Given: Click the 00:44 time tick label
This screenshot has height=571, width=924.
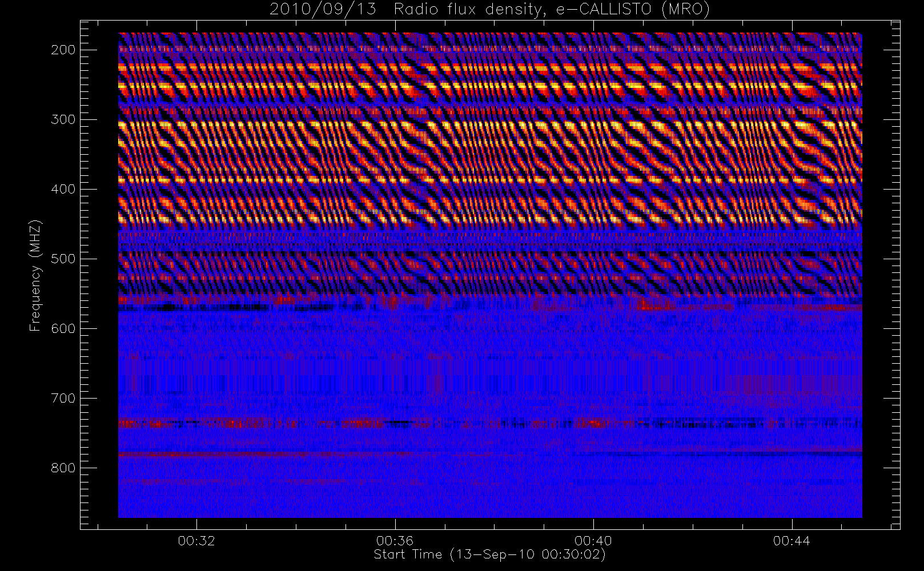Looking at the screenshot, I should [792, 541].
